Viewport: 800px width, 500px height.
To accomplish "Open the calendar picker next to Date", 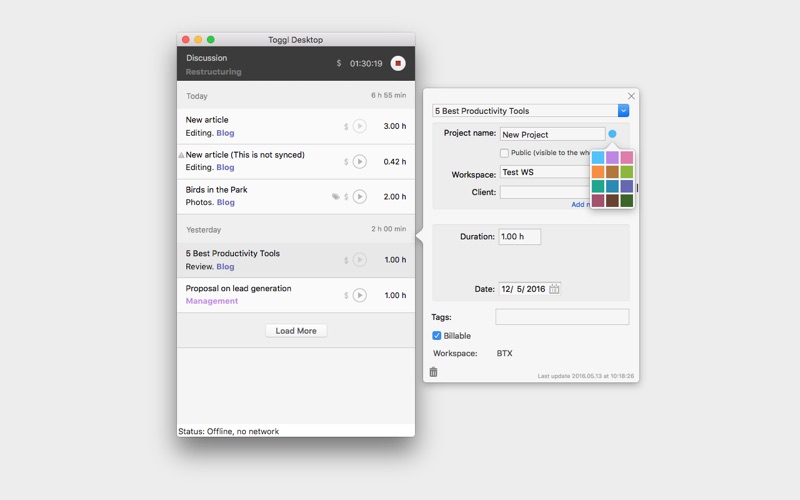I will coord(554,289).
